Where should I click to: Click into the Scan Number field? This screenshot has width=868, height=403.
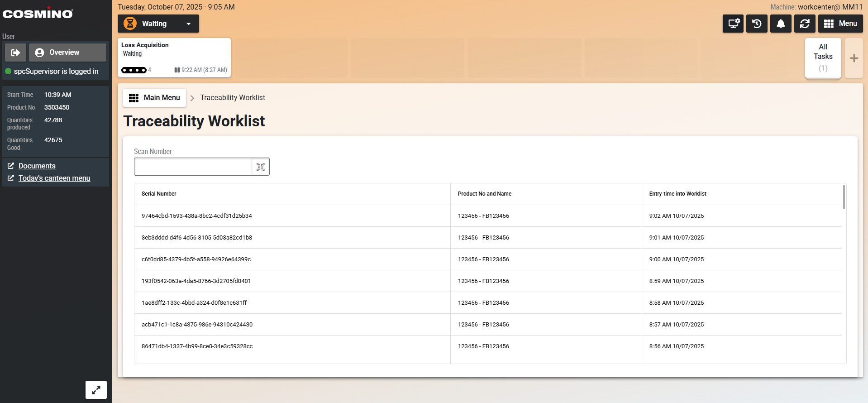click(x=193, y=167)
